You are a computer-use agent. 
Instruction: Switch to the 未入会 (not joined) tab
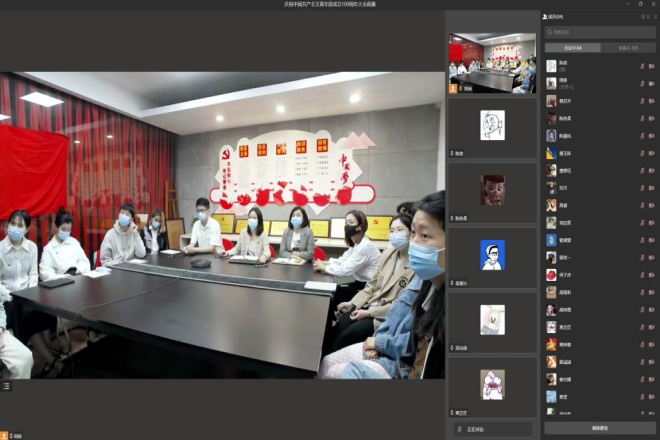tap(628, 47)
